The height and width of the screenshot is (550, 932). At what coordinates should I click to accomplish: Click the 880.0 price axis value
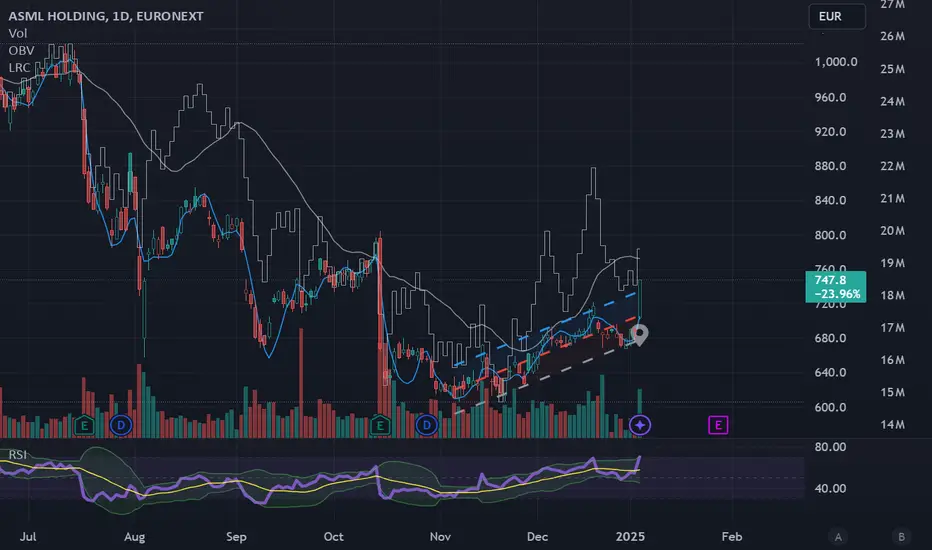830,166
